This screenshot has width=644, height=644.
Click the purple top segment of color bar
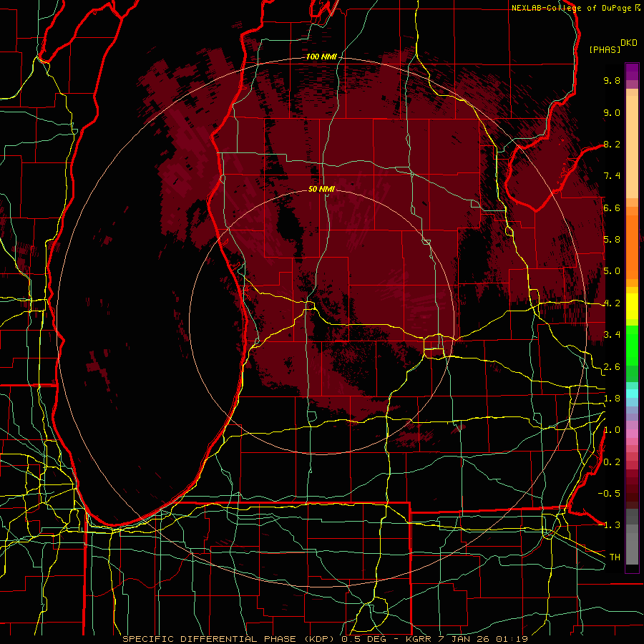[x=632, y=72]
